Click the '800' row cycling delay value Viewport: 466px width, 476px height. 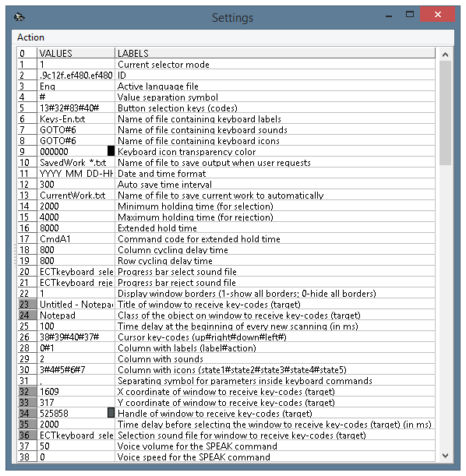pos(76,260)
